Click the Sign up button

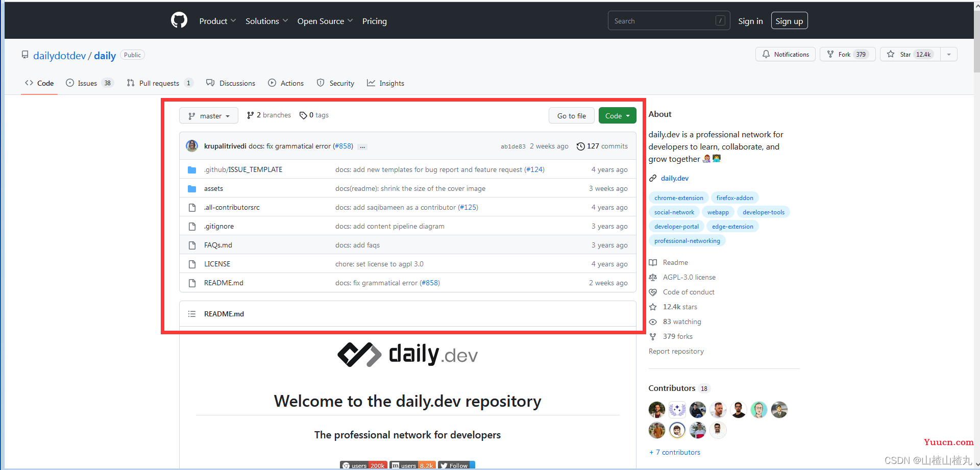pos(789,20)
